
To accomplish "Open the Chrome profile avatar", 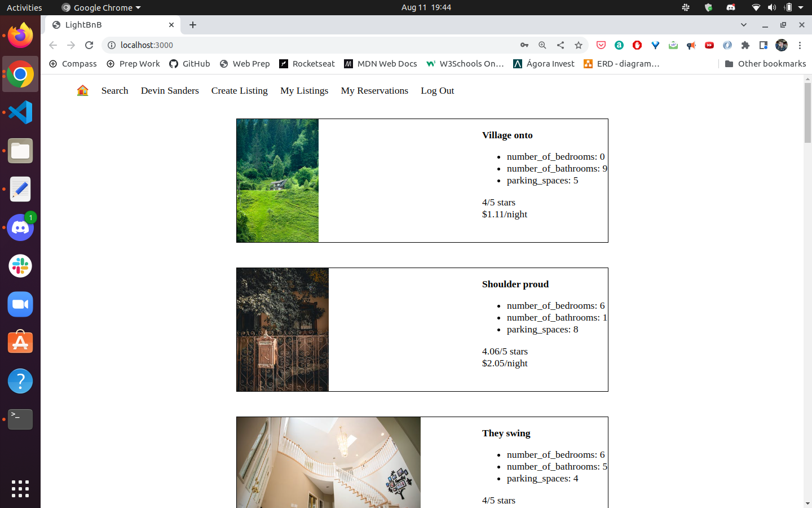I will coord(782,45).
